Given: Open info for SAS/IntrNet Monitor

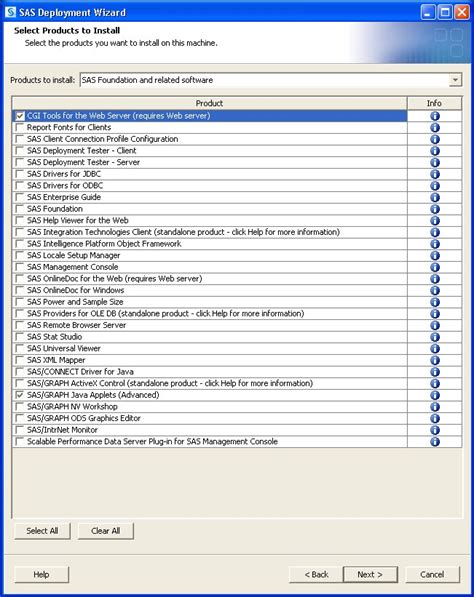Looking at the screenshot, I should tap(435, 430).
